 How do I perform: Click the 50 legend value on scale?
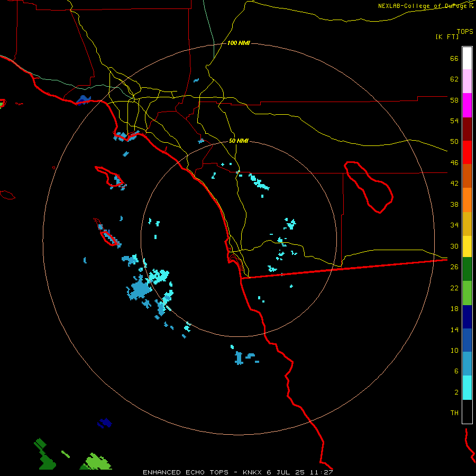[454, 141]
